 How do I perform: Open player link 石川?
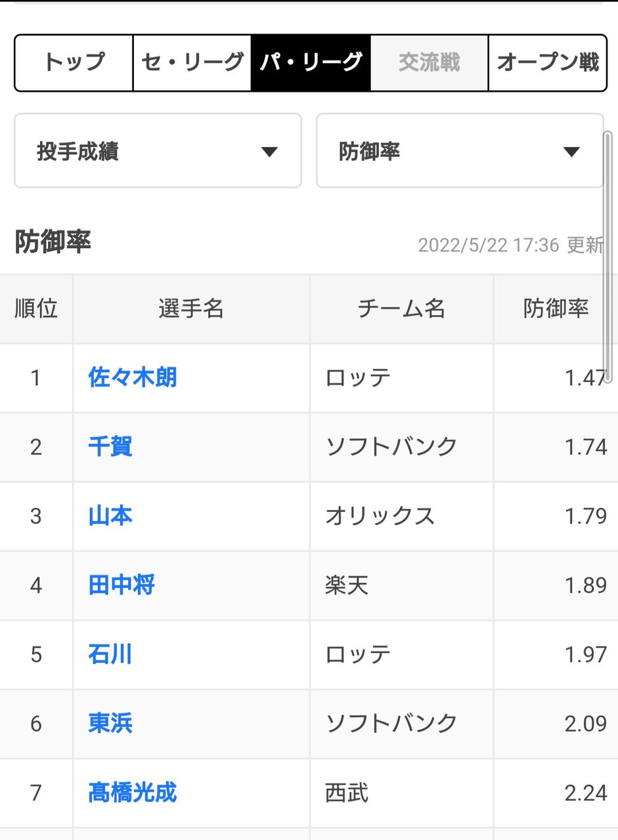[110, 654]
